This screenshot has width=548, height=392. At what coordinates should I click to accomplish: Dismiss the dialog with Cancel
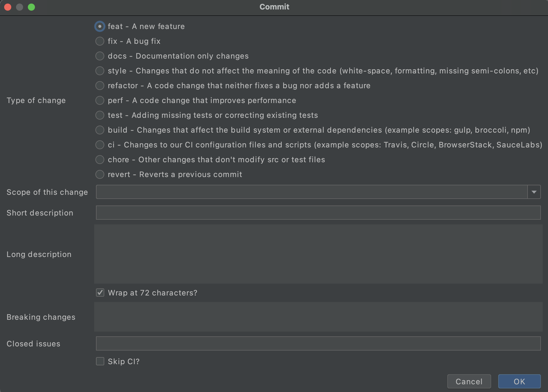(469, 382)
